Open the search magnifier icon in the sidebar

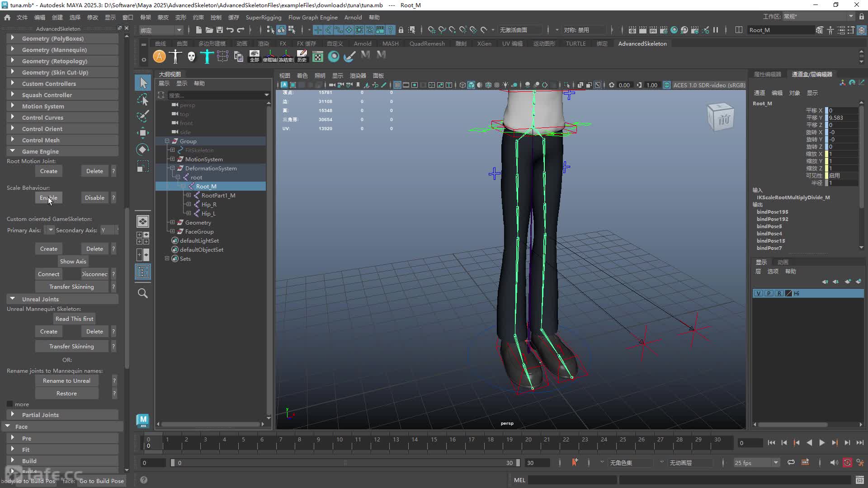[143, 293]
